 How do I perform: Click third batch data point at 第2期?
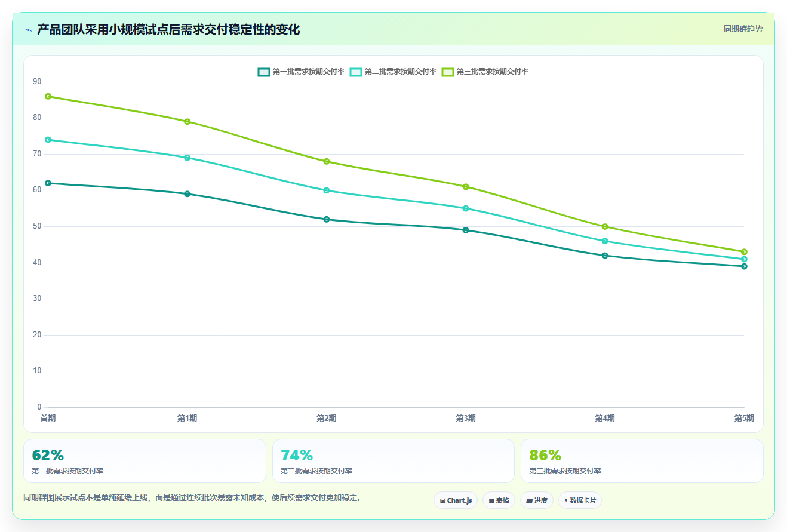[x=327, y=161]
